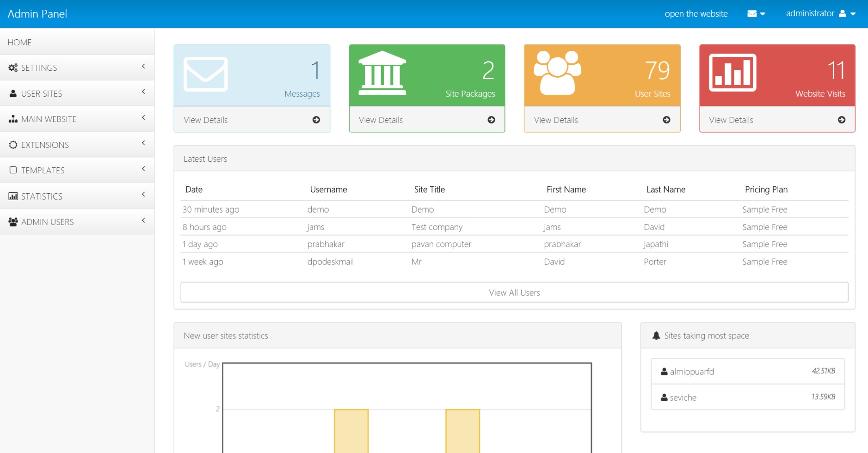Click the bank building icon in Site Packages card
The height and width of the screenshot is (453, 868).
(382, 73)
